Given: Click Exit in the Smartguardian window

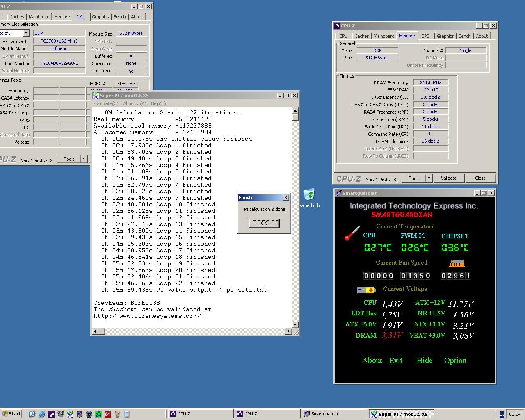Looking at the screenshot, I should 396,361.
